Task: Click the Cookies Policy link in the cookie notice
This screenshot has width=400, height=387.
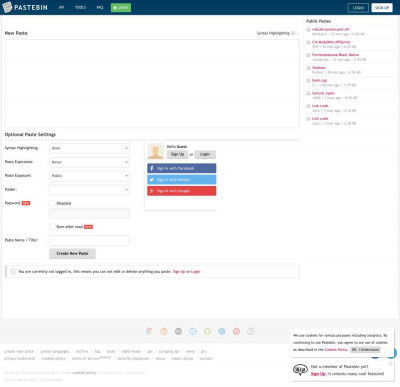Action: [336, 350]
